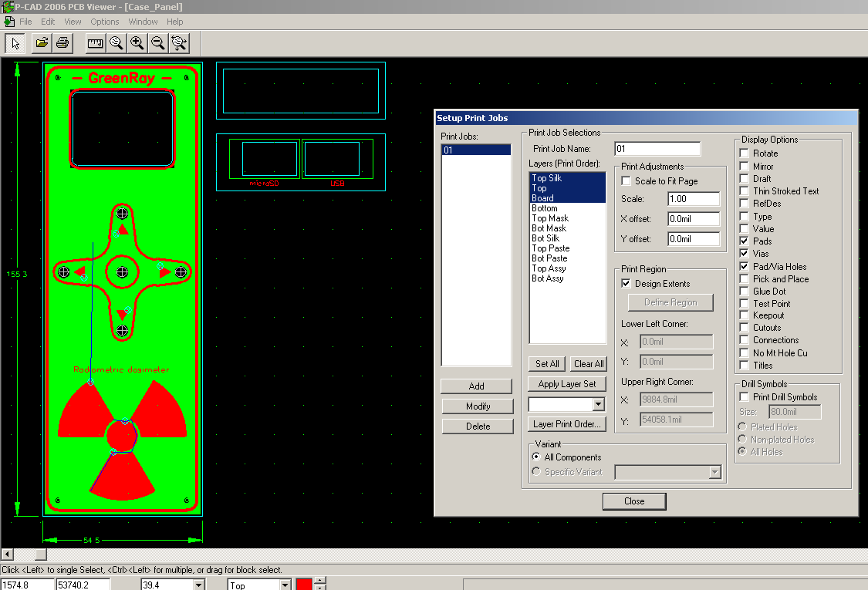Click the zoom with arrows icon
868x590 pixels.
[x=179, y=43]
